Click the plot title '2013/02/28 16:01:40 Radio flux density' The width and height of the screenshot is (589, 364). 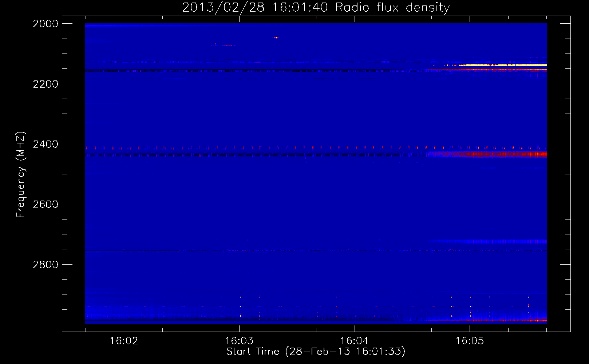pyautogui.click(x=316, y=7)
